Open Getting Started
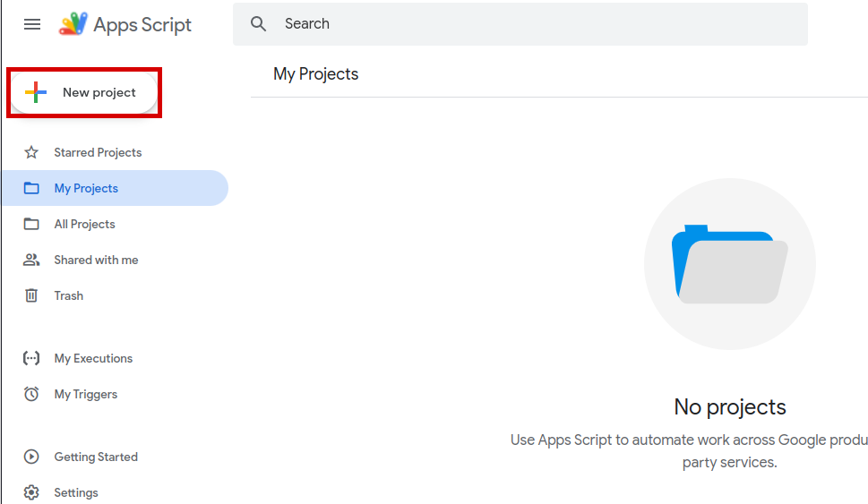This screenshot has width=868, height=504. (96, 457)
